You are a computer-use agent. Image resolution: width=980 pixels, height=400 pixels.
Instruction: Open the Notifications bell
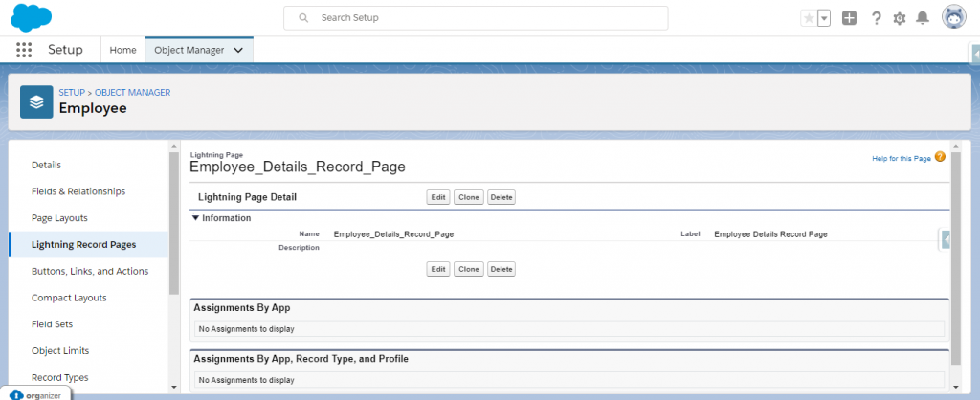click(x=923, y=18)
